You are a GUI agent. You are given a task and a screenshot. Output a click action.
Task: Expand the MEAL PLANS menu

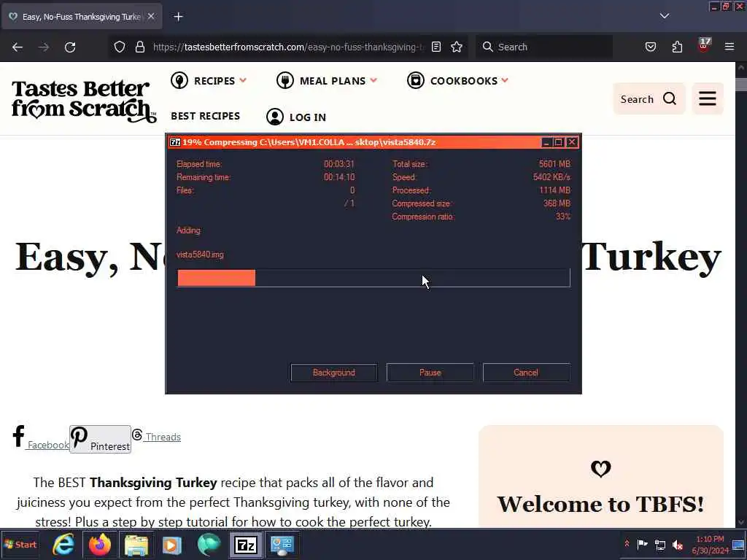[327, 80]
